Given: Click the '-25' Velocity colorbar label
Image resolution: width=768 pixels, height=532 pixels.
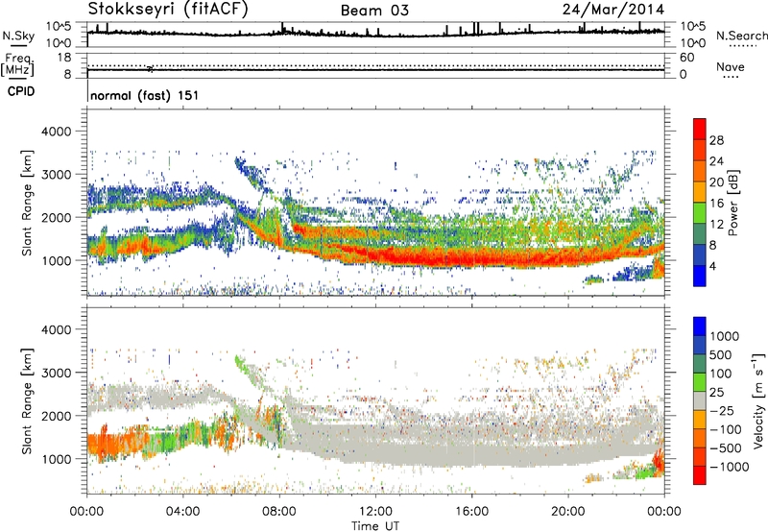Looking at the screenshot, I should click(x=723, y=410).
